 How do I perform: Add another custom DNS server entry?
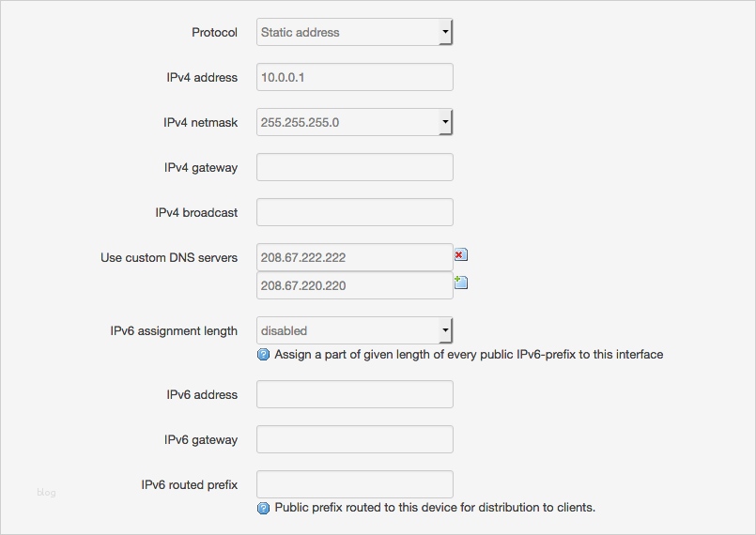(x=460, y=283)
